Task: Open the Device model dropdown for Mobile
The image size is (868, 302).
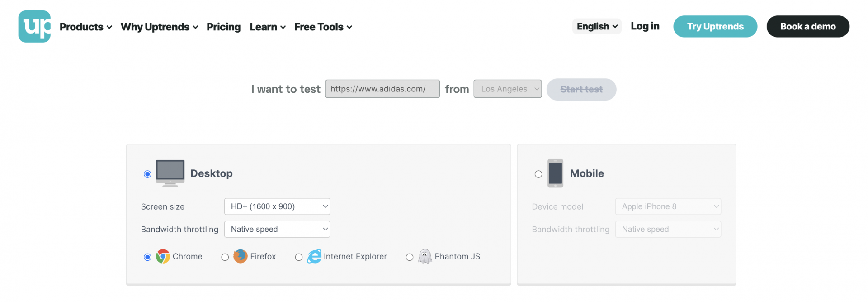Action: [x=668, y=206]
